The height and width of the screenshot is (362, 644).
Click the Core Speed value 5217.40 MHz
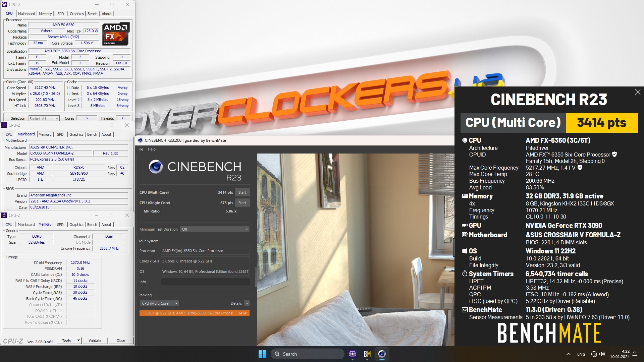45,87
